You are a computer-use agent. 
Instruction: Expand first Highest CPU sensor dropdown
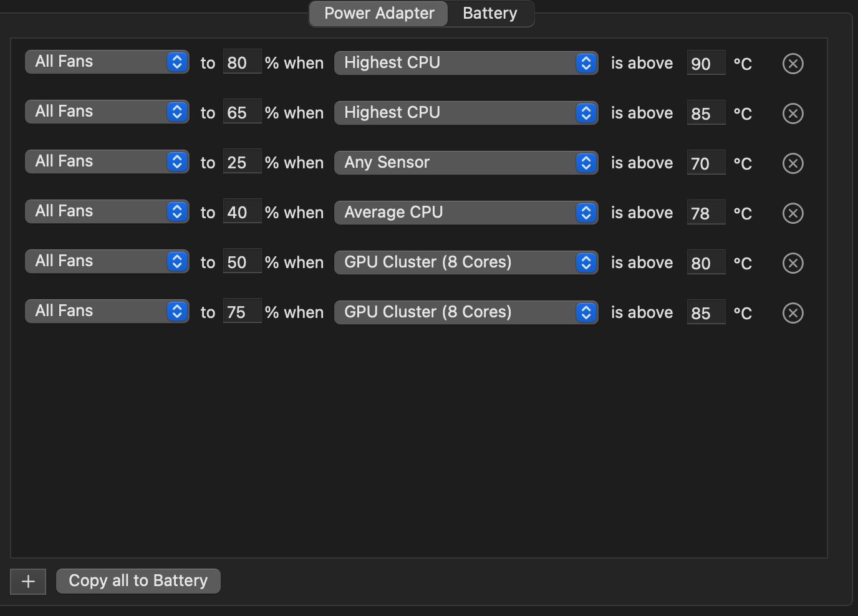point(466,63)
